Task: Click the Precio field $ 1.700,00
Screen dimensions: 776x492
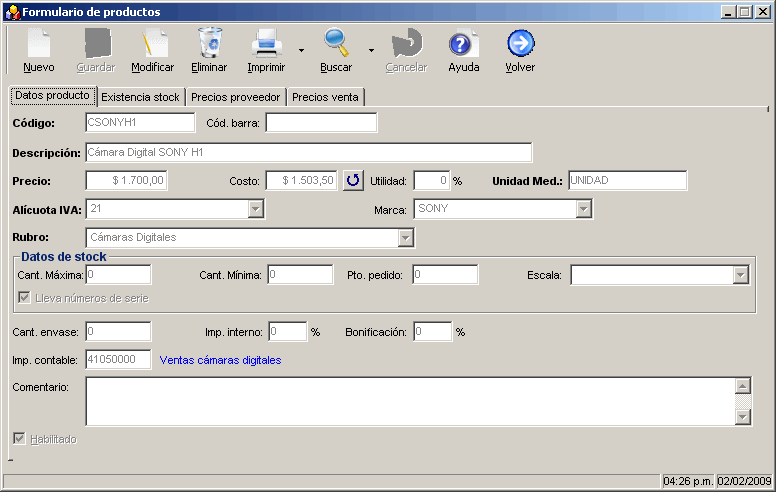Action: pos(126,181)
